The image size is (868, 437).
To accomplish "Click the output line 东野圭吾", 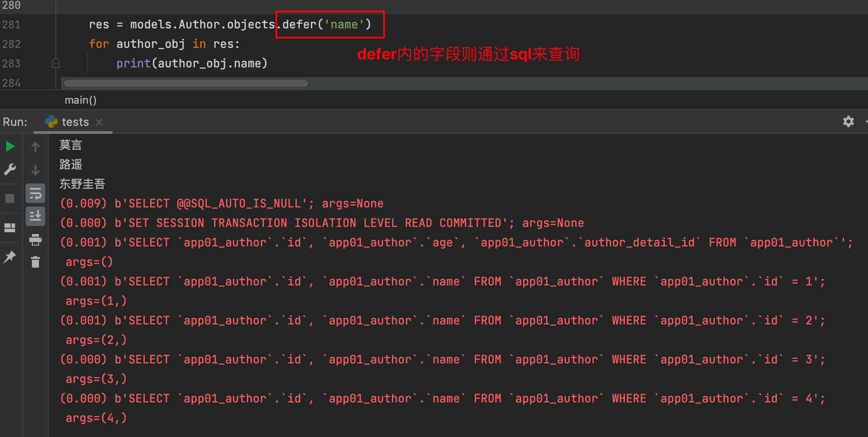I will (x=82, y=184).
